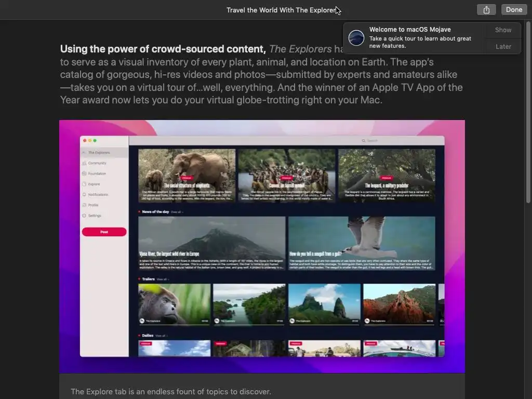Click Show on the macOS Mojave notification
This screenshot has height=399, width=532.
(503, 30)
